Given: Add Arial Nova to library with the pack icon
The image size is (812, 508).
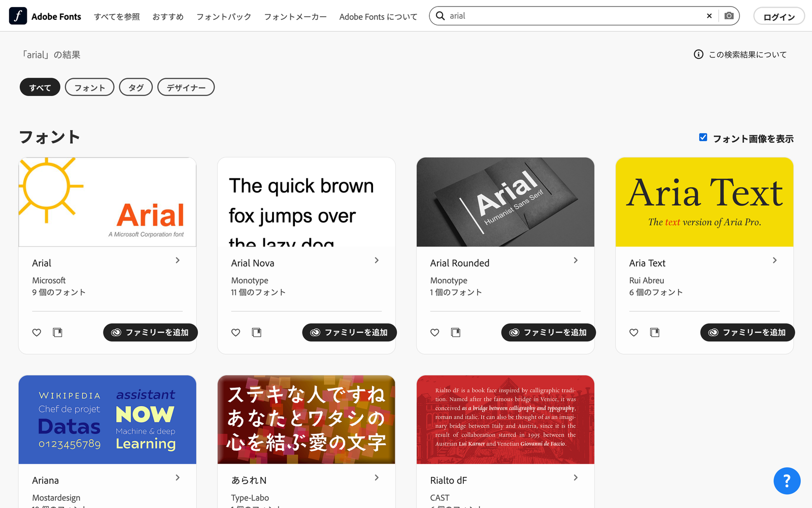Looking at the screenshot, I should click(256, 332).
